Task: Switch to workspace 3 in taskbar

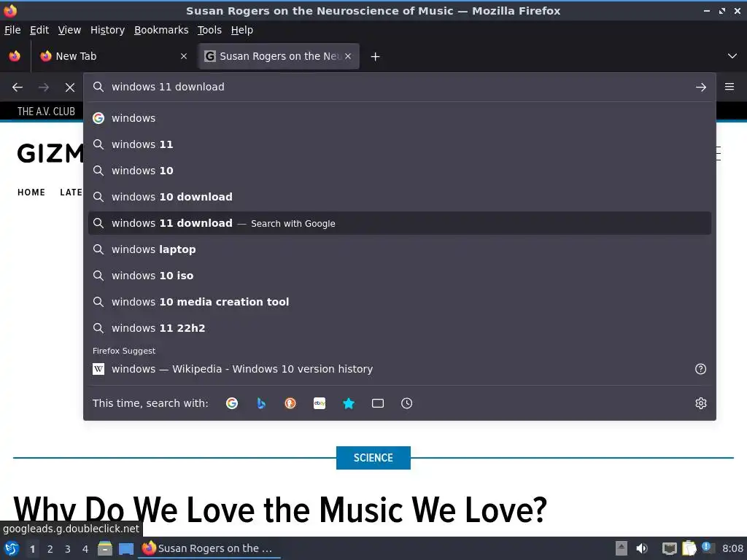Action: (x=68, y=549)
